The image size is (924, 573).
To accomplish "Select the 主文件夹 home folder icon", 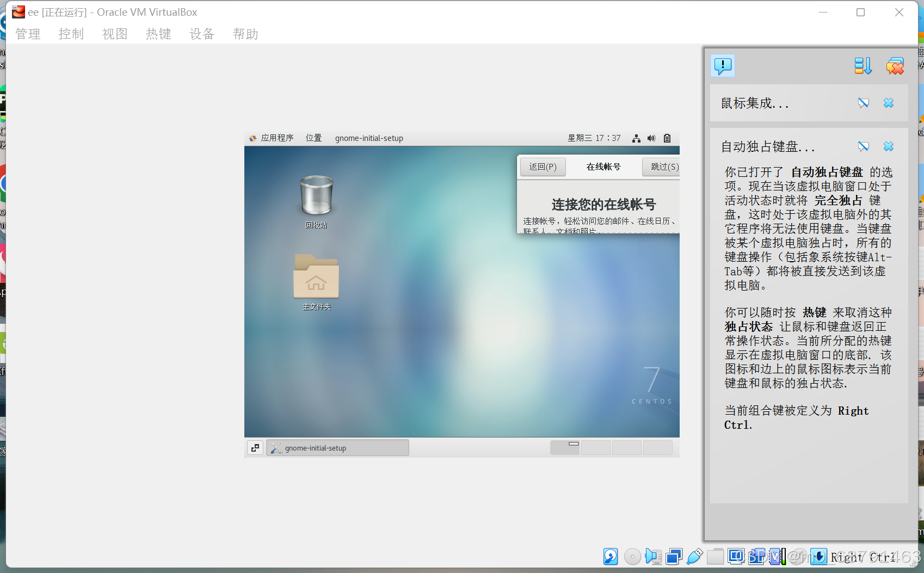I will 316,282.
